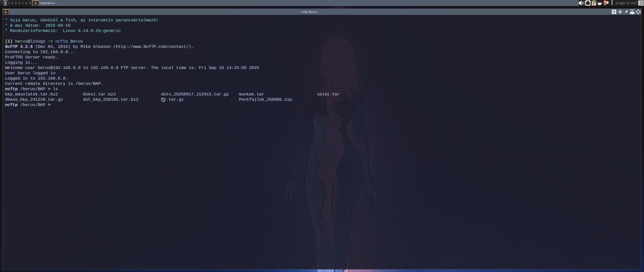Click the NcFTP contact URL in the banner
644x272 pixels.
click(x=152, y=47)
